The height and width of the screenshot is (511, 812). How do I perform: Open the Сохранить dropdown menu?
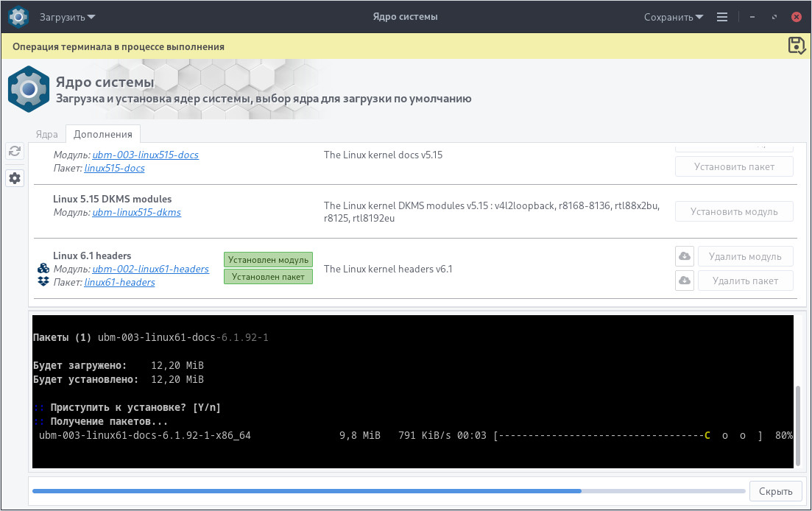[x=673, y=17]
